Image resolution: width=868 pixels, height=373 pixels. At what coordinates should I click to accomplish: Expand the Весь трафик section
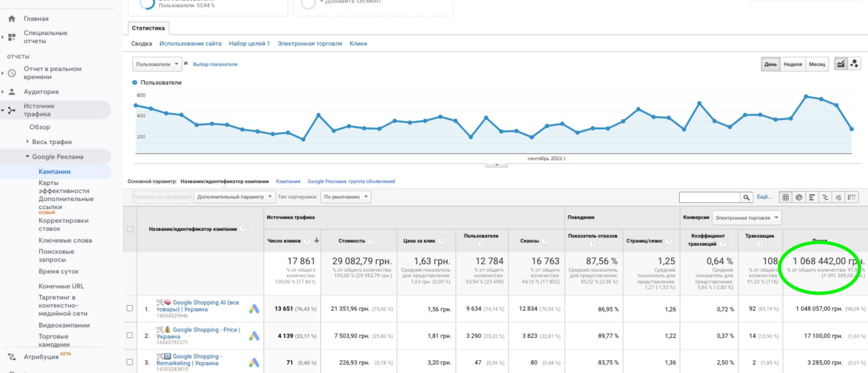click(x=28, y=142)
